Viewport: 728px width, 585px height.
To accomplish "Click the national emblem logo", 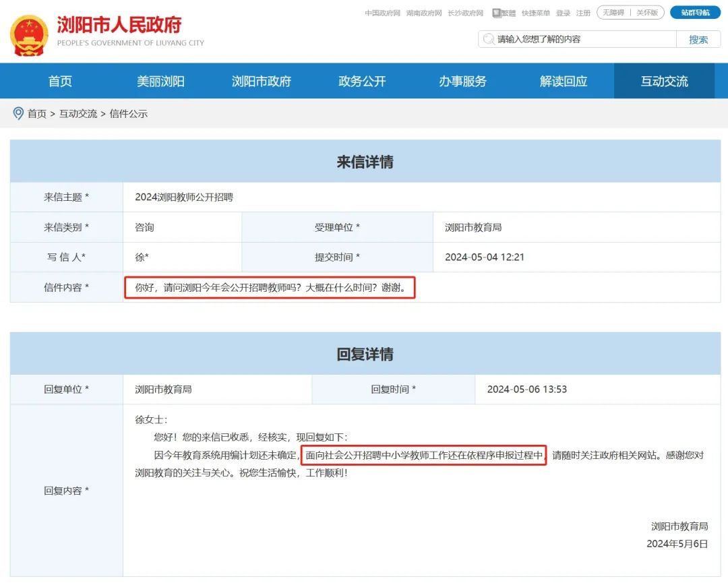I will [29, 35].
